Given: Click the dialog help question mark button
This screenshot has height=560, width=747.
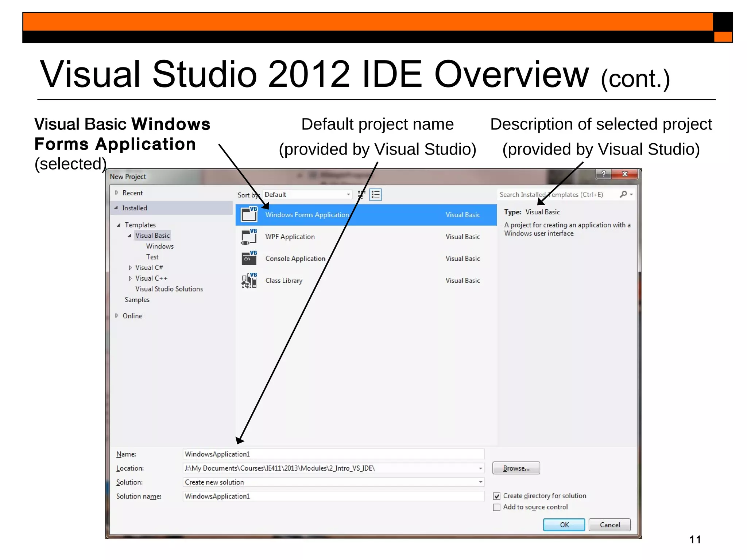Looking at the screenshot, I should point(604,174).
